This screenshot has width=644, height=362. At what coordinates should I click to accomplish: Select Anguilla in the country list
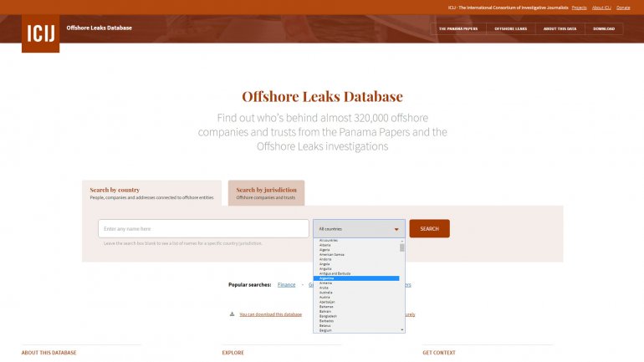(x=356, y=269)
